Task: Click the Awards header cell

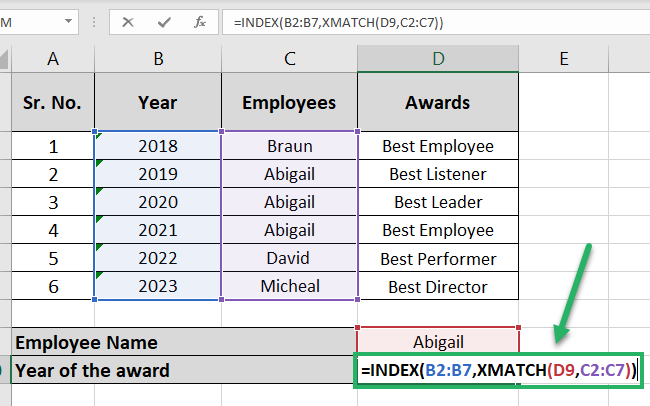Action: tap(438, 102)
